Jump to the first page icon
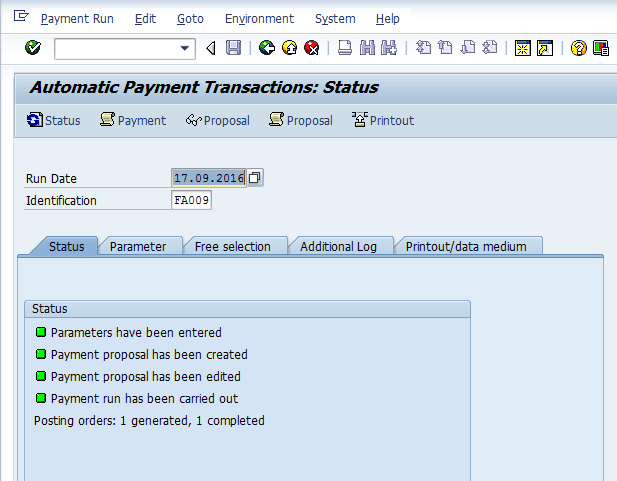This screenshot has height=481, width=617. click(423, 48)
